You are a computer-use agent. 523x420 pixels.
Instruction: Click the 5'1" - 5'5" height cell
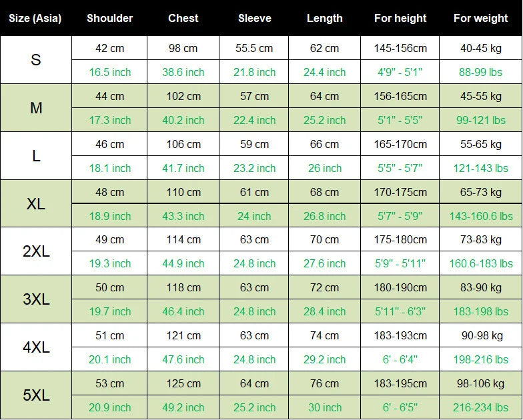(400, 120)
